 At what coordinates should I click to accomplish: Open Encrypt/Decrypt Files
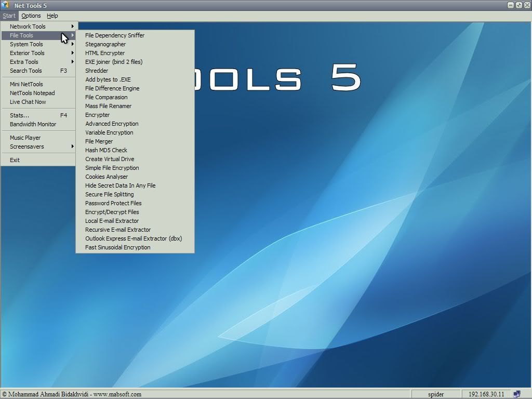(135, 212)
